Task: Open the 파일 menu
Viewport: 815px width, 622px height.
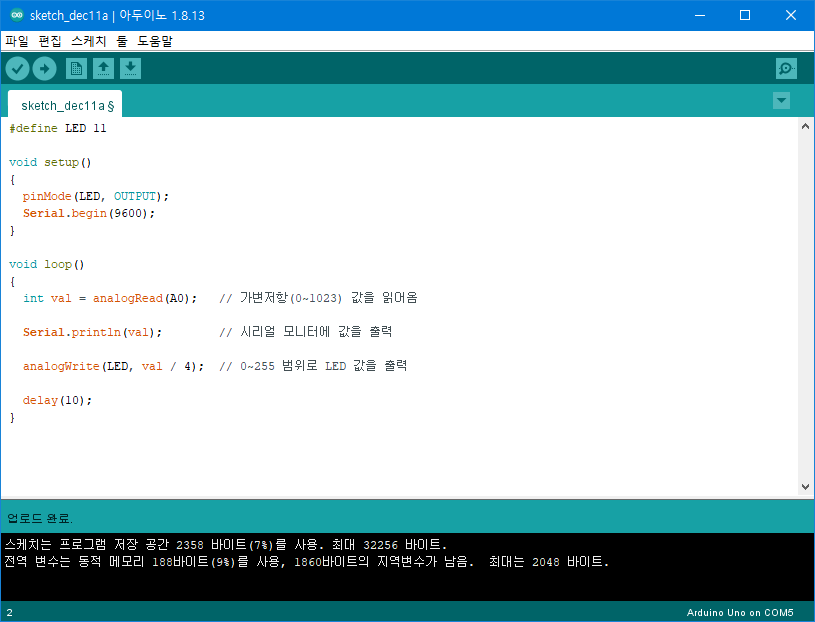Action: click(x=17, y=41)
